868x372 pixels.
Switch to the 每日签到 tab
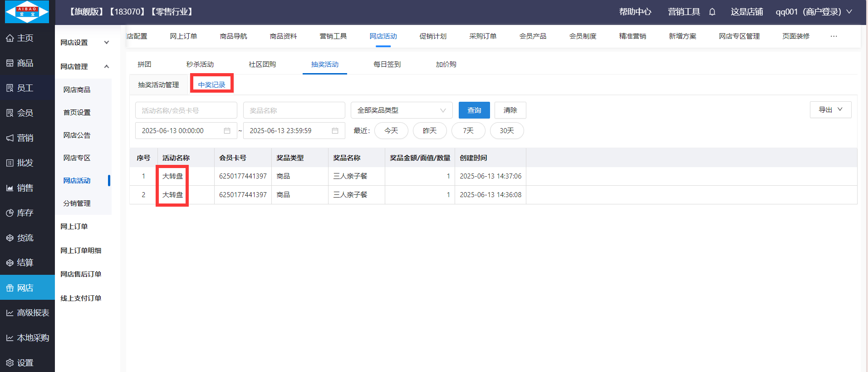pos(387,64)
